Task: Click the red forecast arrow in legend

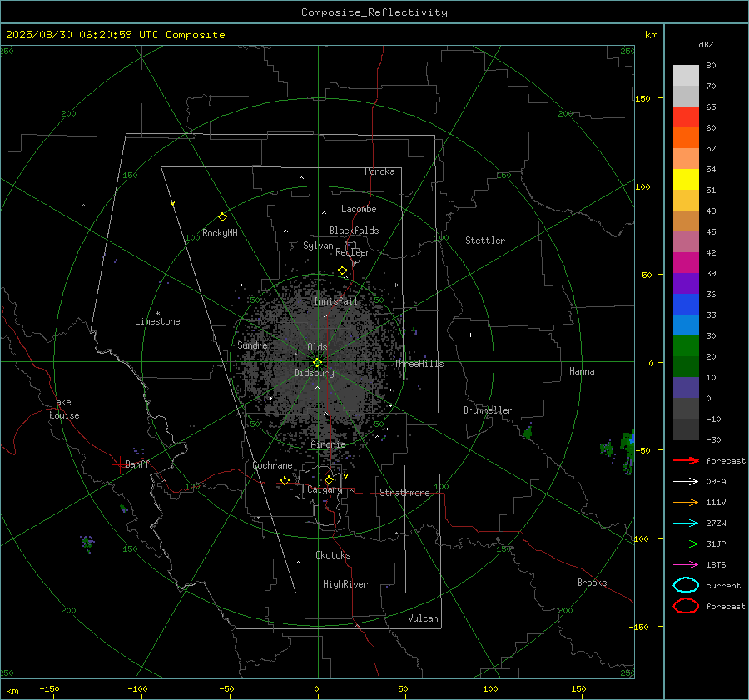Action: (686, 460)
